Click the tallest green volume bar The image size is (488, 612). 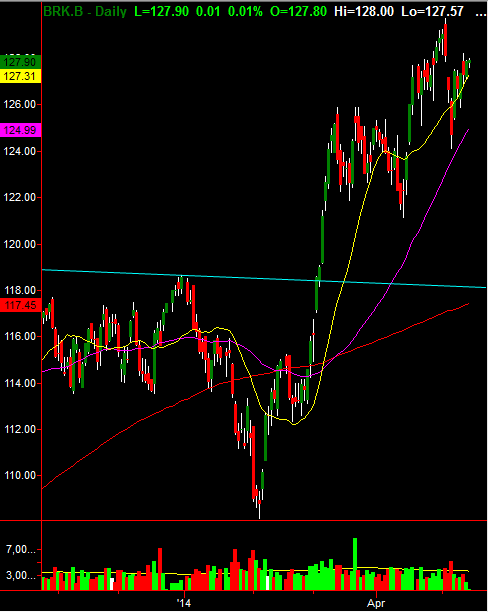click(x=355, y=564)
